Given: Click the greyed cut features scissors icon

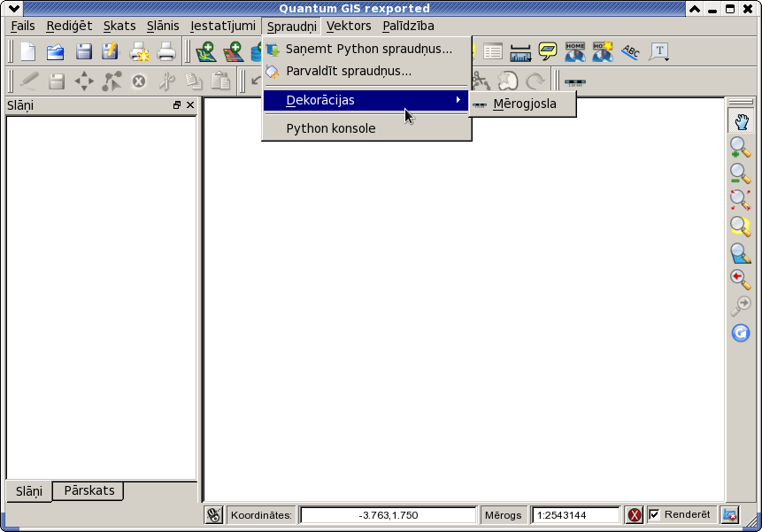Looking at the screenshot, I should tap(166, 81).
